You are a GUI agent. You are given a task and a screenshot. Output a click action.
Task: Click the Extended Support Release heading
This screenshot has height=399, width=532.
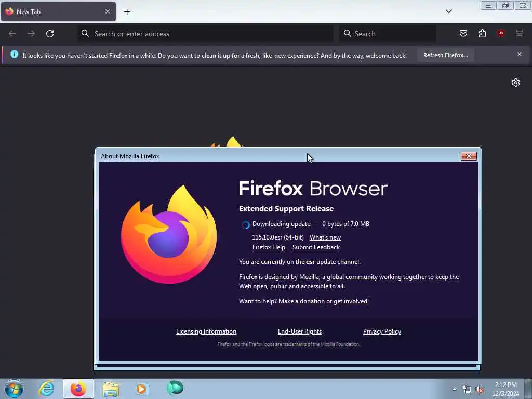[286, 209]
